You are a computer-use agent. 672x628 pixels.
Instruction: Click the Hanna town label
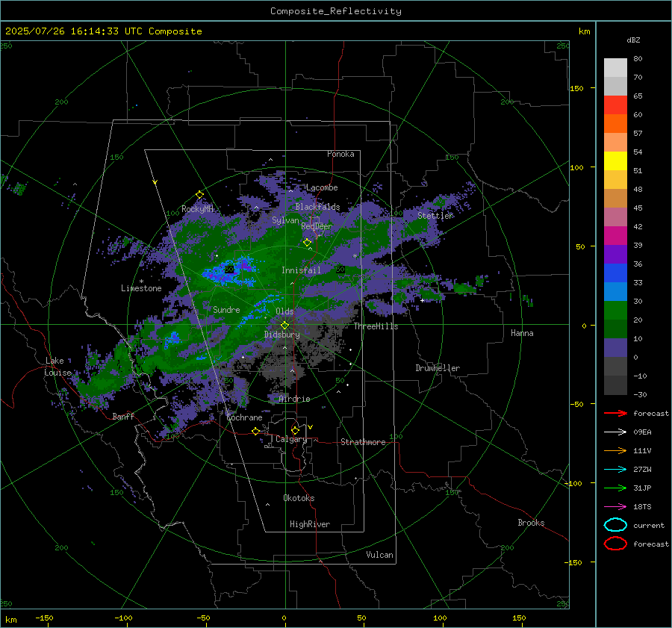pyautogui.click(x=522, y=333)
